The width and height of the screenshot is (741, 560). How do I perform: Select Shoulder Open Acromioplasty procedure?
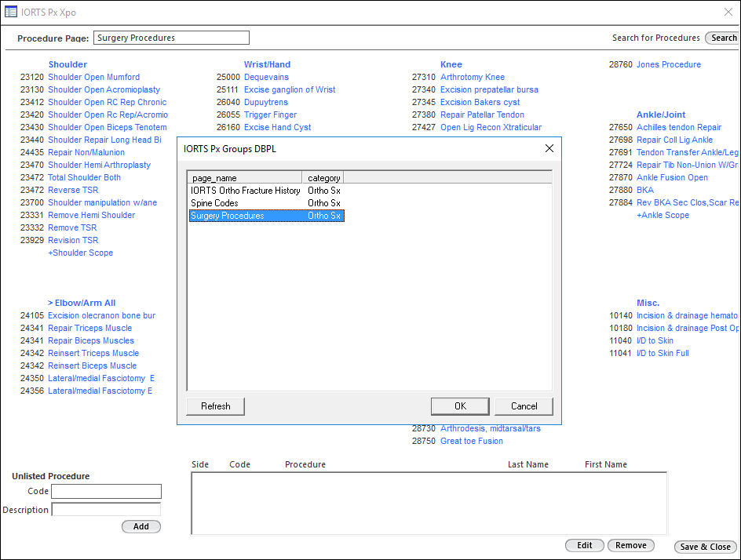pyautogui.click(x=104, y=89)
